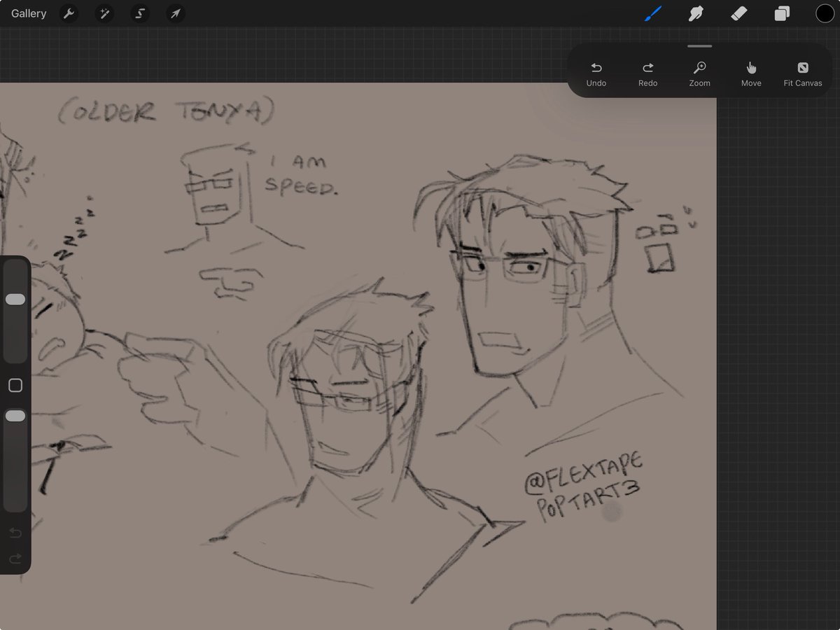Open the Adjustments magic wand menu
This screenshot has height=630, width=840.
(104, 13)
